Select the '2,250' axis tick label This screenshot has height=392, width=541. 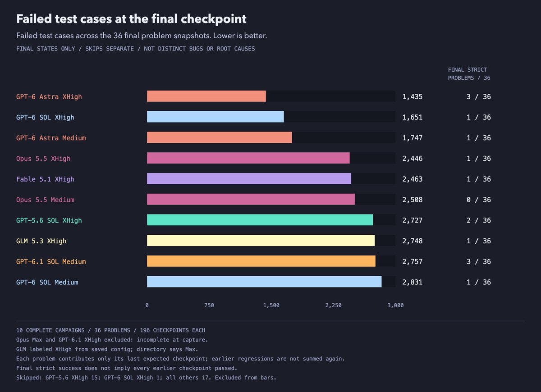tap(333, 305)
